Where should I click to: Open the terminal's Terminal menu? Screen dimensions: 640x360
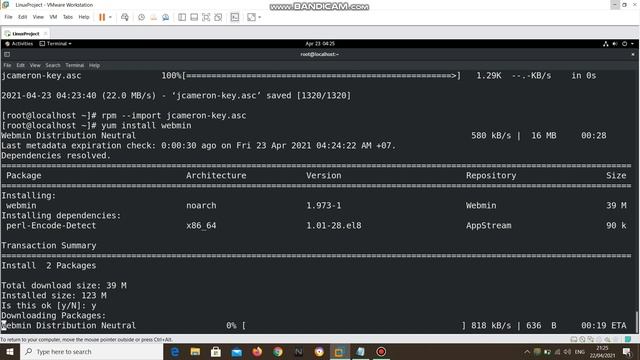coord(74,65)
